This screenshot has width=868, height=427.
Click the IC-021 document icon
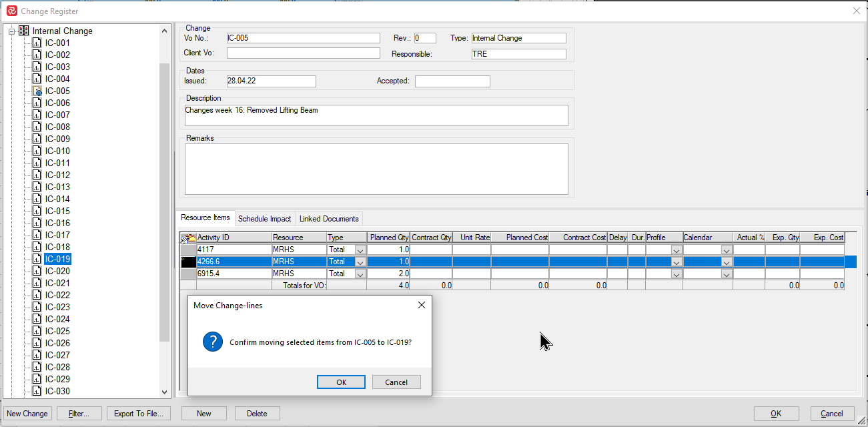pos(37,283)
